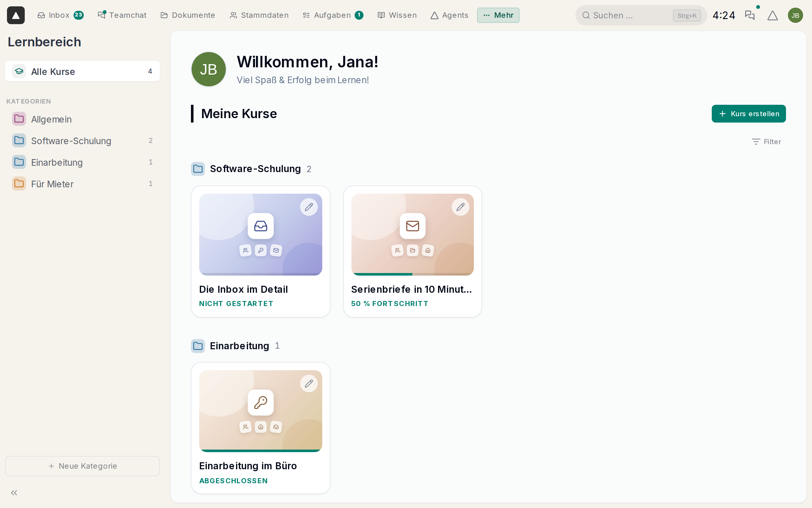Viewport: 812px width, 508px height.
Task: Open the Wissen tab
Action: (x=397, y=15)
